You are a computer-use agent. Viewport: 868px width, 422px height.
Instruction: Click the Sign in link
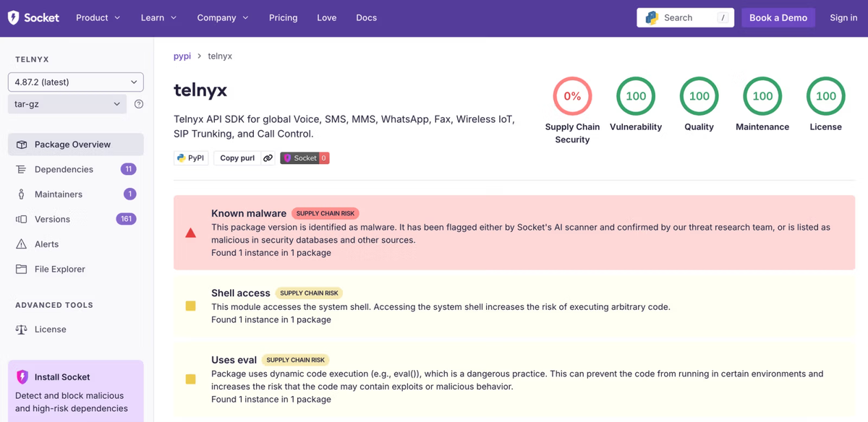843,17
